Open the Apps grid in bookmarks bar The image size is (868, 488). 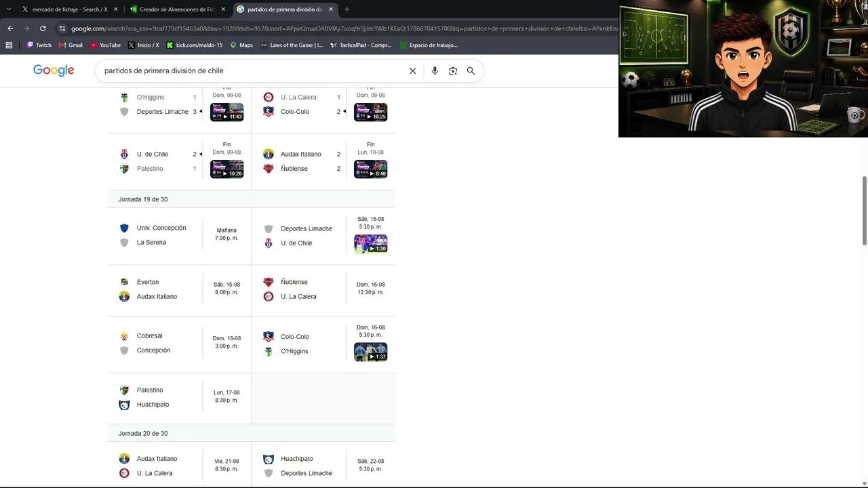[9, 45]
